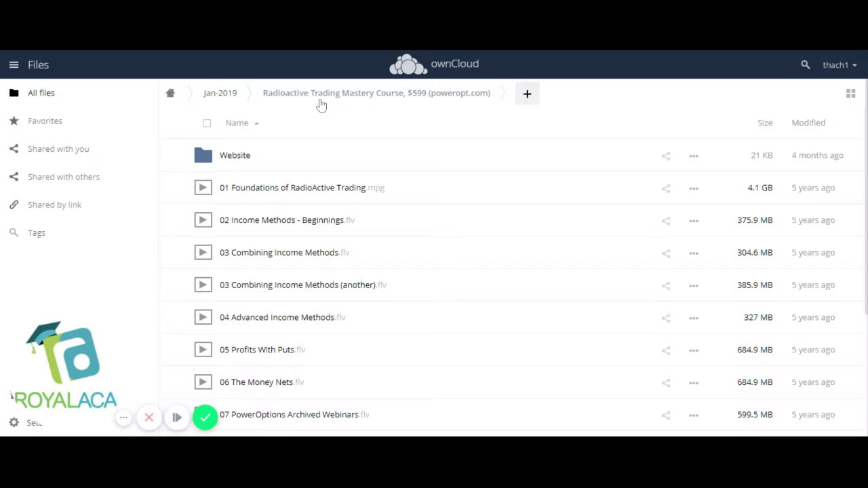The image size is (868, 488).
Task: Open more actions for 02 Income Methods
Action: point(693,221)
